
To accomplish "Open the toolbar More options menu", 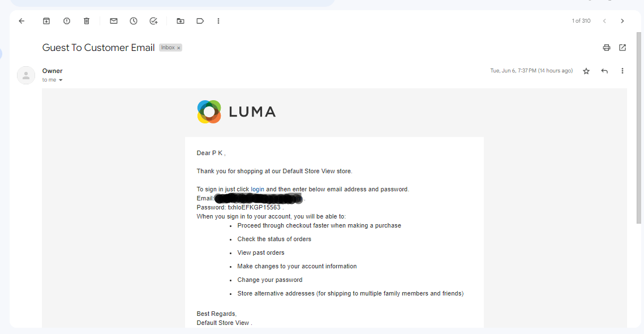I will [x=218, y=21].
